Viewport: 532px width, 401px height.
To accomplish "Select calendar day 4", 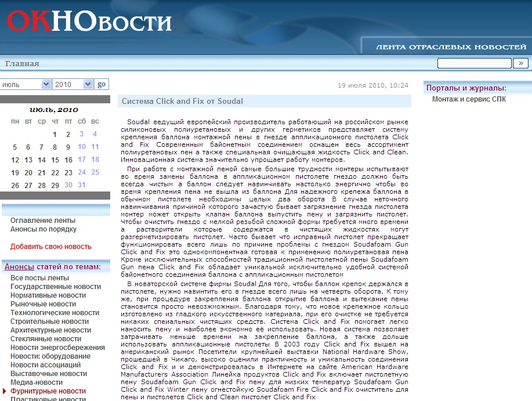I will pyautogui.click(x=95, y=134).
